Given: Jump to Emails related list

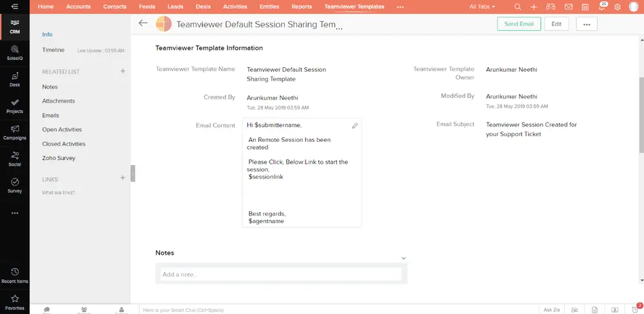Looking at the screenshot, I should pos(50,115).
